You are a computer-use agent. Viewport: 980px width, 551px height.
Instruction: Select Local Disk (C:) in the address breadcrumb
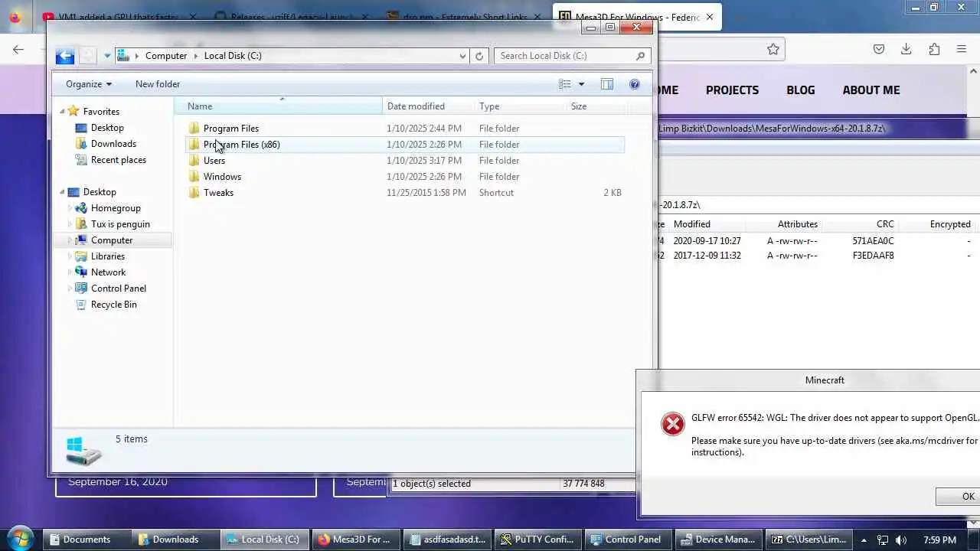pos(233,55)
